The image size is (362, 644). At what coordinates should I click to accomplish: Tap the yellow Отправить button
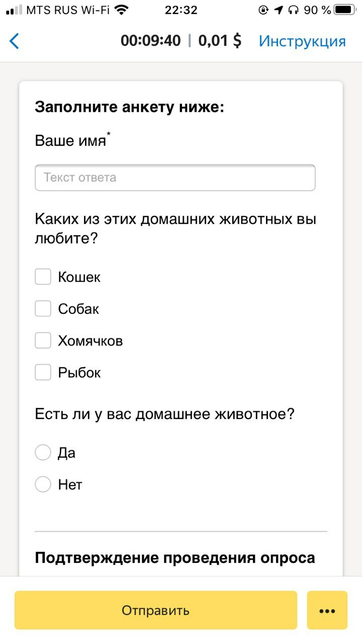point(156,610)
